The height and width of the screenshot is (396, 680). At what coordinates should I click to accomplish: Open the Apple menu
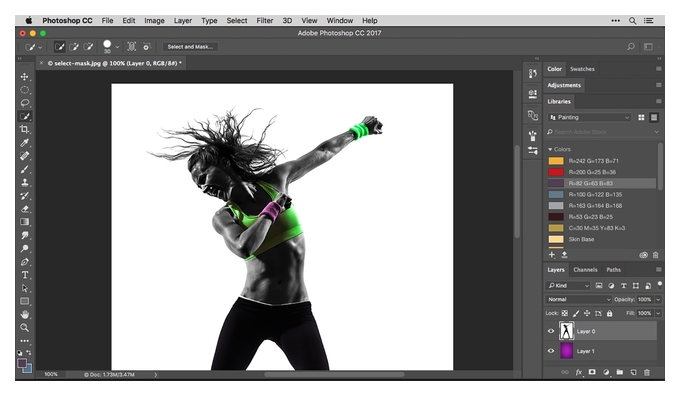(x=29, y=20)
